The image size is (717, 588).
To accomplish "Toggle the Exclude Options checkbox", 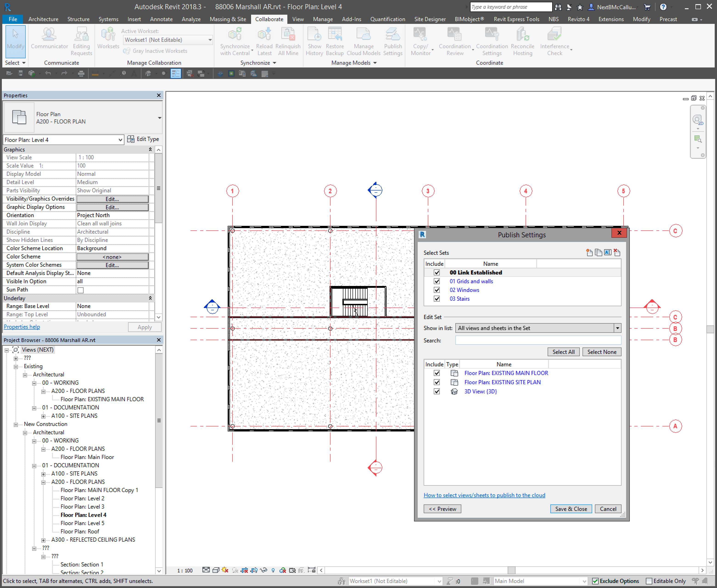I will pos(595,581).
